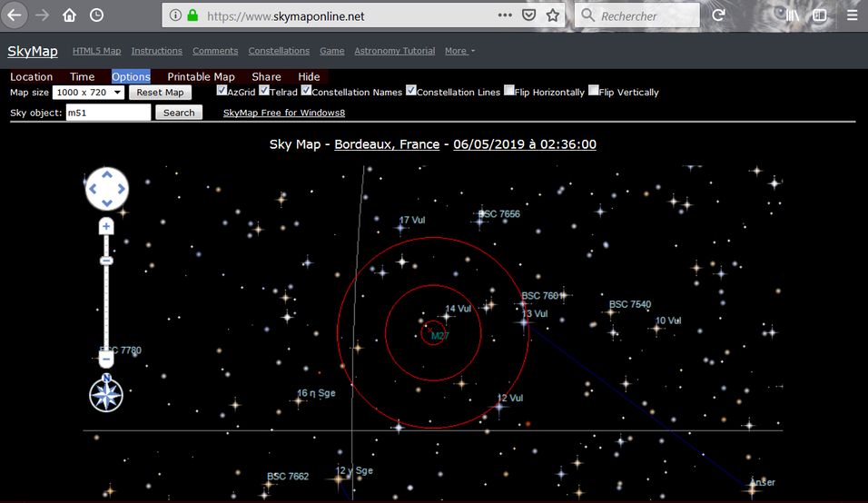Open the Map size dropdown
868x503 pixels.
tap(87, 93)
